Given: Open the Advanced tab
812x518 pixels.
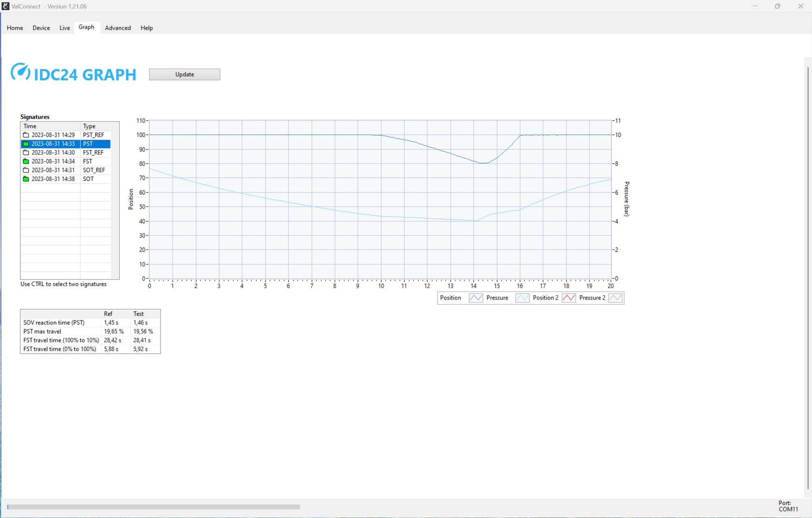Looking at the screenshot, I should coord(118,28).
